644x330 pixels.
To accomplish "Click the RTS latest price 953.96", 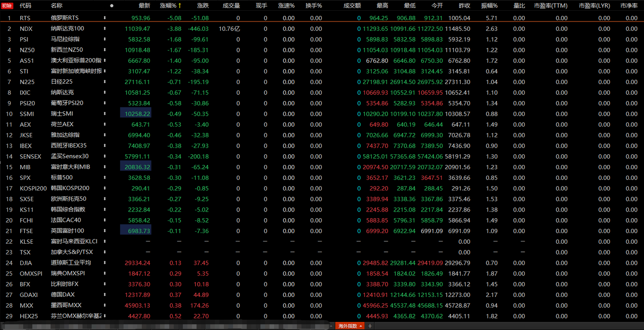I will [x=141, y=18].
